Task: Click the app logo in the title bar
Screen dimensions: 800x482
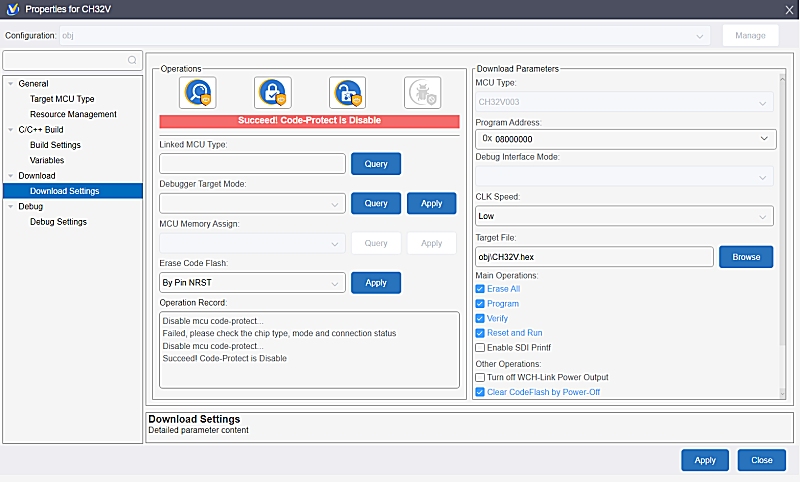Action: 11,10
